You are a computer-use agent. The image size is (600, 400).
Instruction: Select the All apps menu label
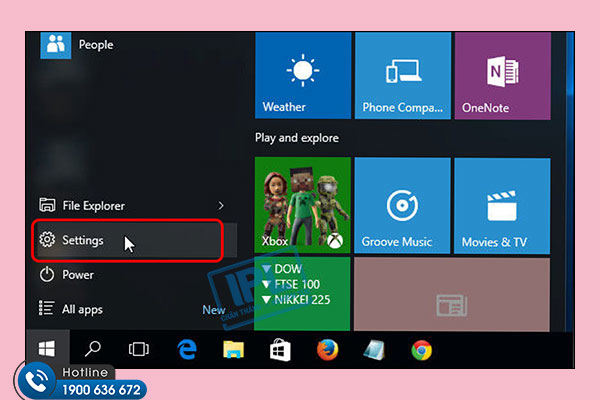click(82, 309)
